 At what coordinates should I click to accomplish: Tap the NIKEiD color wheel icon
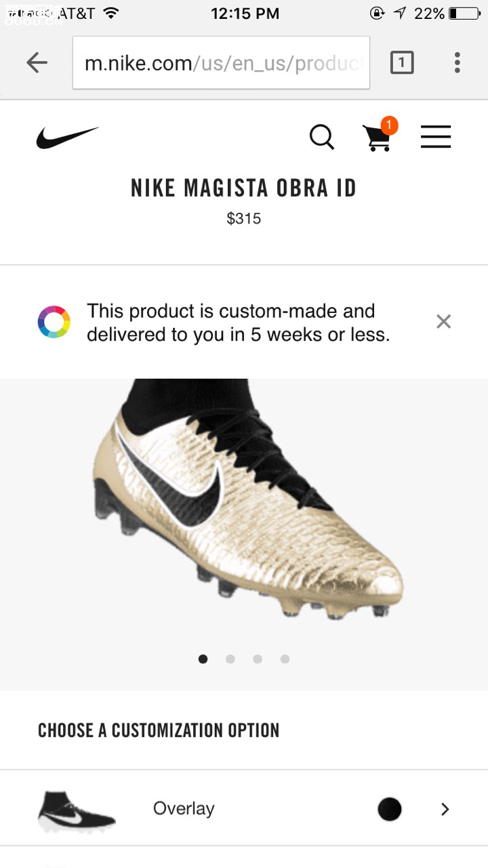54,322
